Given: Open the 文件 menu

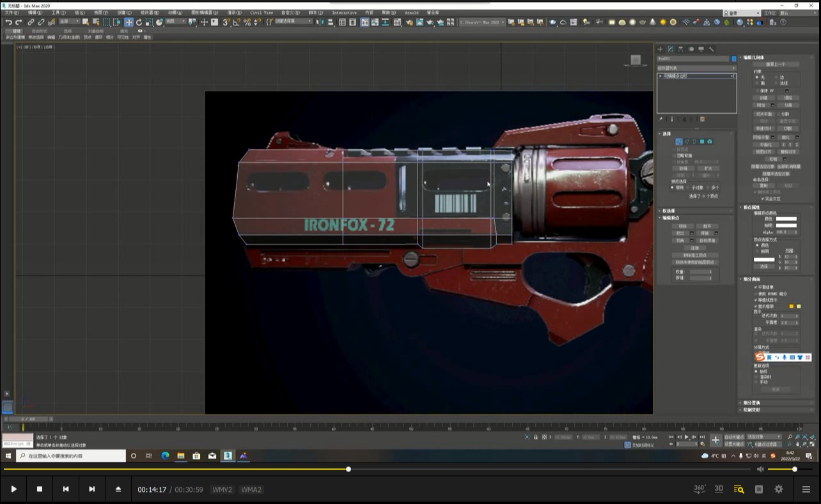Looking at the screenshot, I should tap(12, 13).
